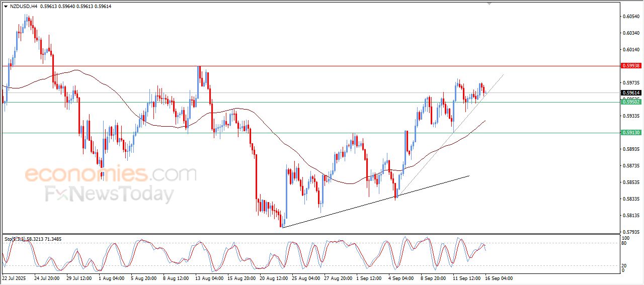Click the 16 Sep 04:00 time label
Viewport: 644px width, 285px height.
coord(499,278)
